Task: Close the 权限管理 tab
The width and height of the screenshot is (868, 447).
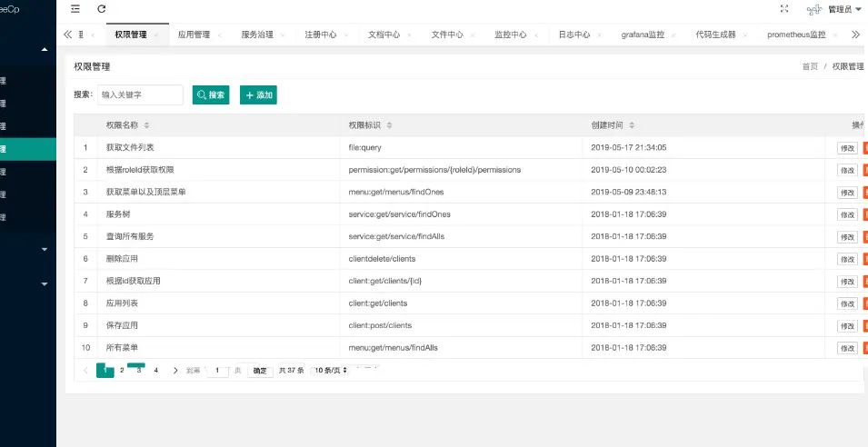Action: 156,35
